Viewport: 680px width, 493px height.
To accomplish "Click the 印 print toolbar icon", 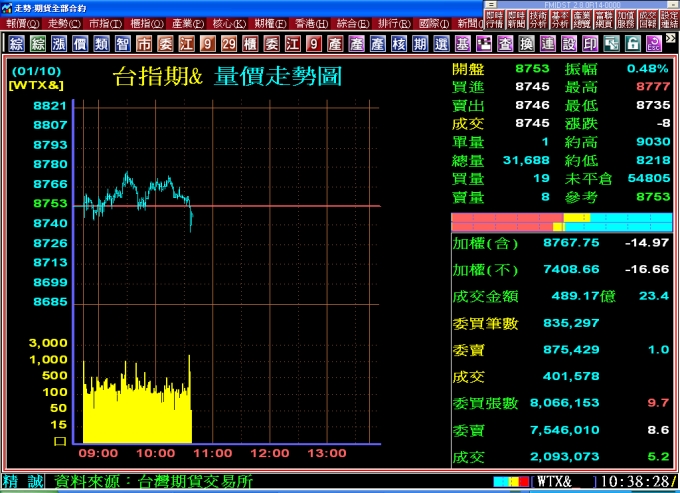I will point(590,44).
